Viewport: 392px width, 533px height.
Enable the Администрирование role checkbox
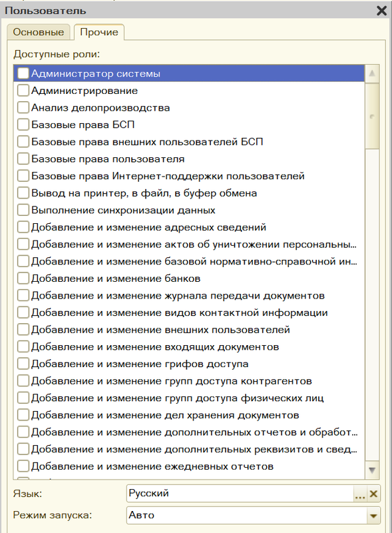(x=23, y=91)
